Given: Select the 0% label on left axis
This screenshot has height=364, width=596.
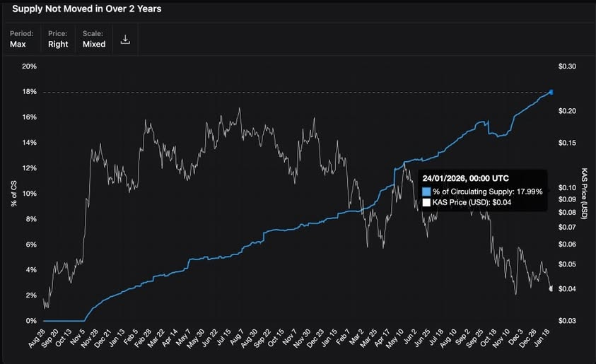Looking at the screenshot, I should click(31, 321).
